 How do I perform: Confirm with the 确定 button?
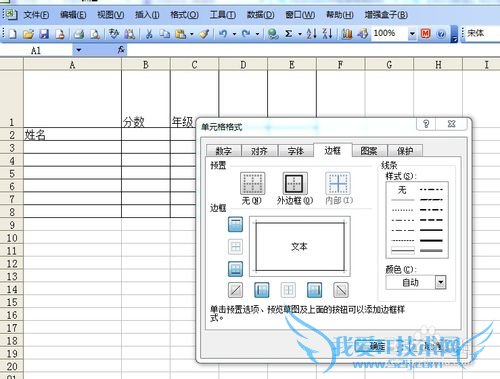click(377, 347)
